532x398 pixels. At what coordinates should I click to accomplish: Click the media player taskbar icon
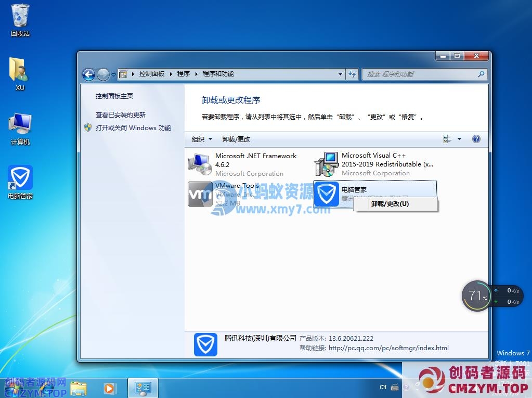[110, 388]
